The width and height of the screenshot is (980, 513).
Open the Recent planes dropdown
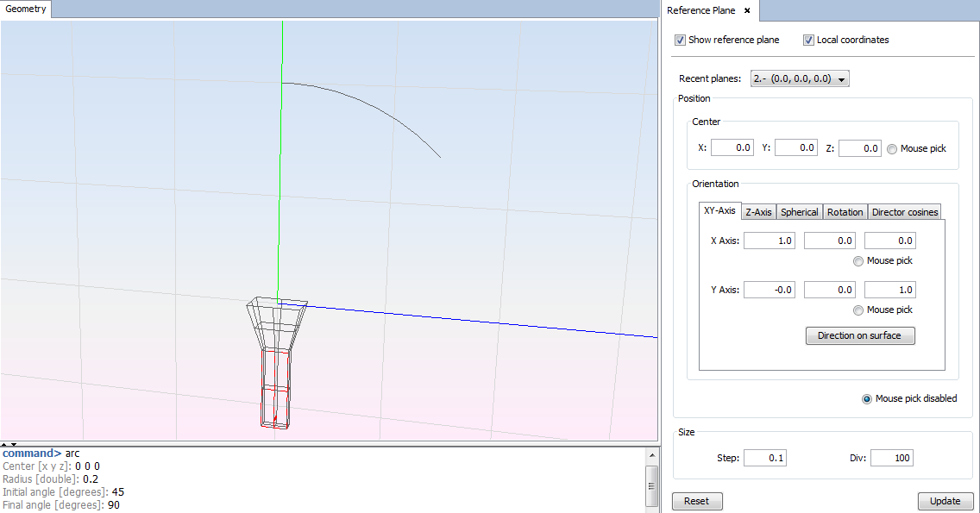(839, 78)
